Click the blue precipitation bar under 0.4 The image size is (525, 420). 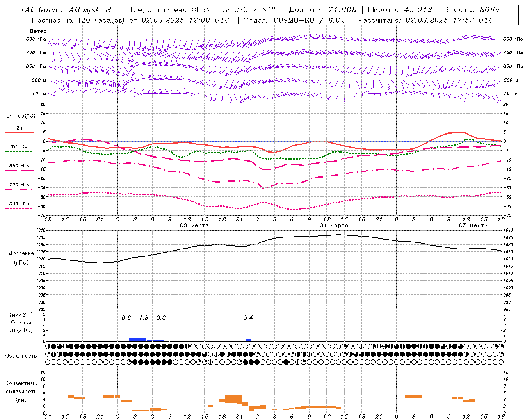point(248,340)
